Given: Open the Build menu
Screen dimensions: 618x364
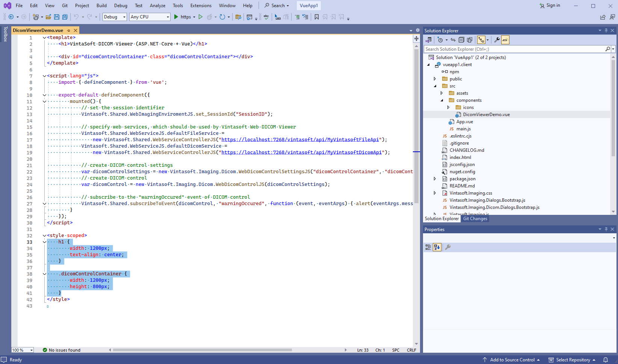Looking at the screenshot, I should pos(101,6).
